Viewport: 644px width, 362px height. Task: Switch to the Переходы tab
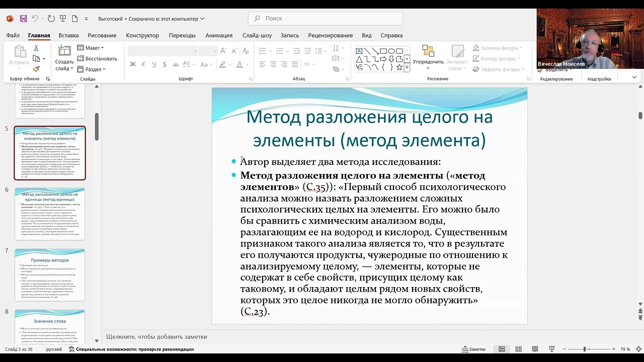pyautogui.click(x=182, y=35)
